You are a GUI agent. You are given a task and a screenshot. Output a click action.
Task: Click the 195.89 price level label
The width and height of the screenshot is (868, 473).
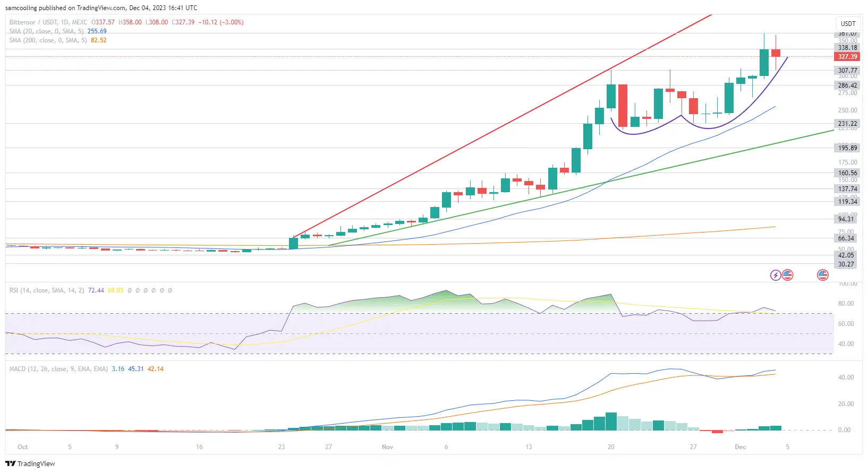[847, 148]
